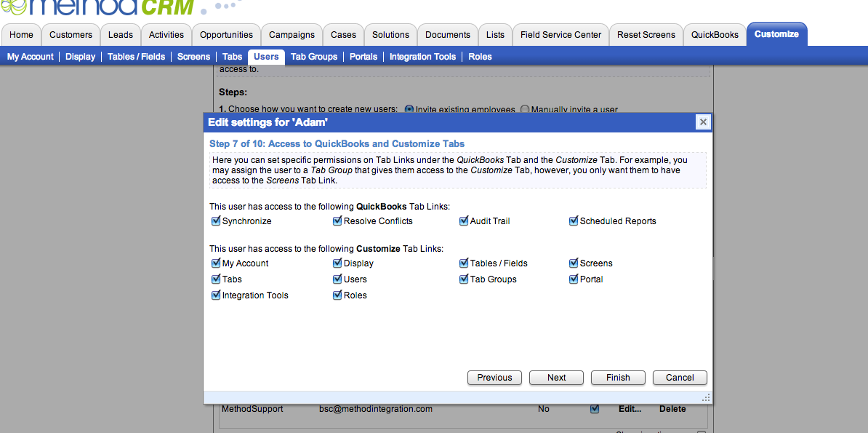Screen dimensions: 868x433
Task: Toggle Tables / Fields checkbox
Action: click(x=464, y=263)
